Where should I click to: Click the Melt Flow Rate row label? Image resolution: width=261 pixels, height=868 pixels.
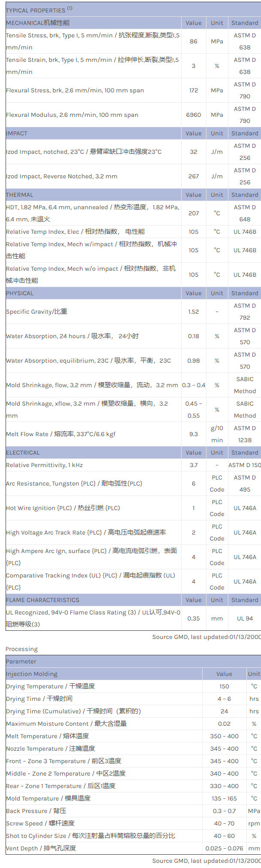coord(61,434)
